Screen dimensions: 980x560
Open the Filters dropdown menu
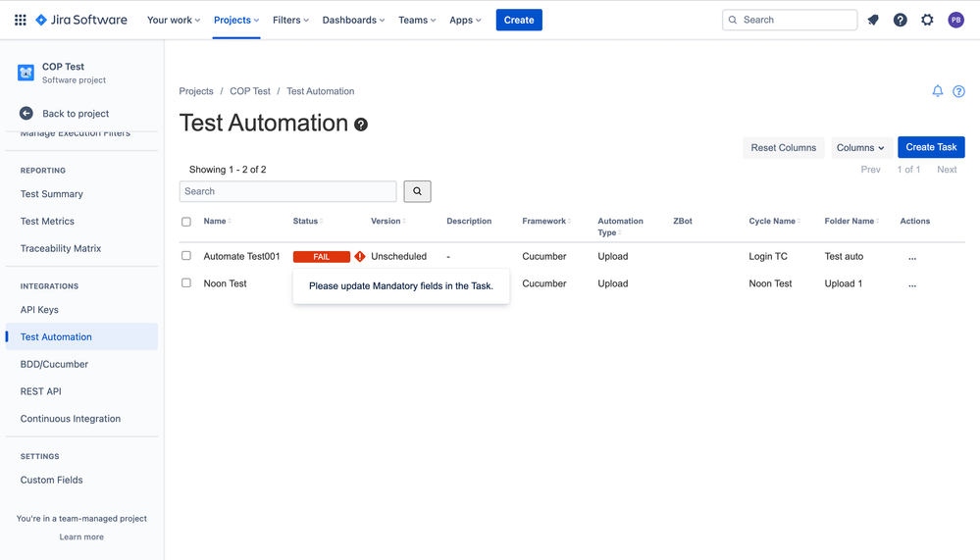pyautogui.click(x=290, y=20)
